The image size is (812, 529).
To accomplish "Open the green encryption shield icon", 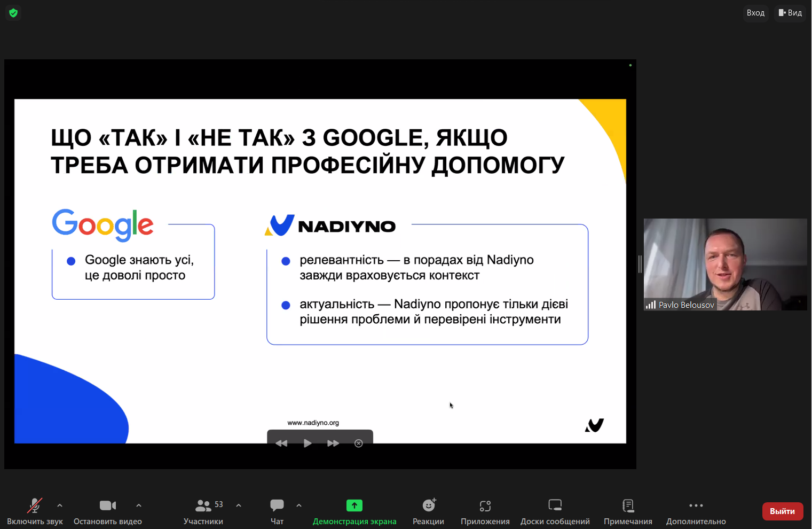I will 13,13.
